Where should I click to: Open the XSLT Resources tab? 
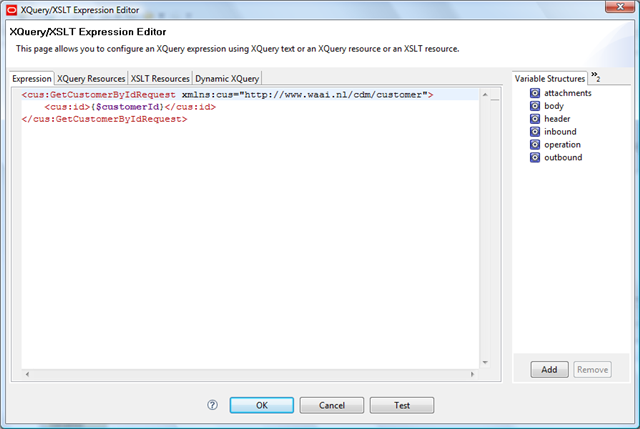(160, 78)
